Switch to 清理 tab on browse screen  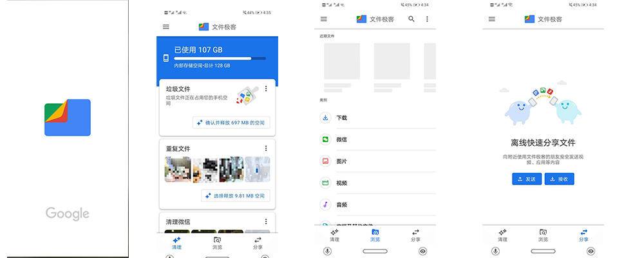click(x=335, y=235)
